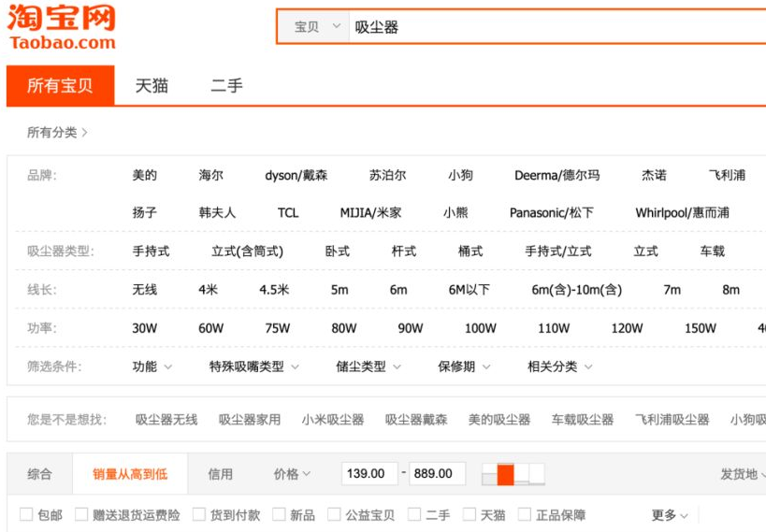Expand the 相关分类 filter dropdown
This screenshot has height=532, width=766.
pos(560,367)
